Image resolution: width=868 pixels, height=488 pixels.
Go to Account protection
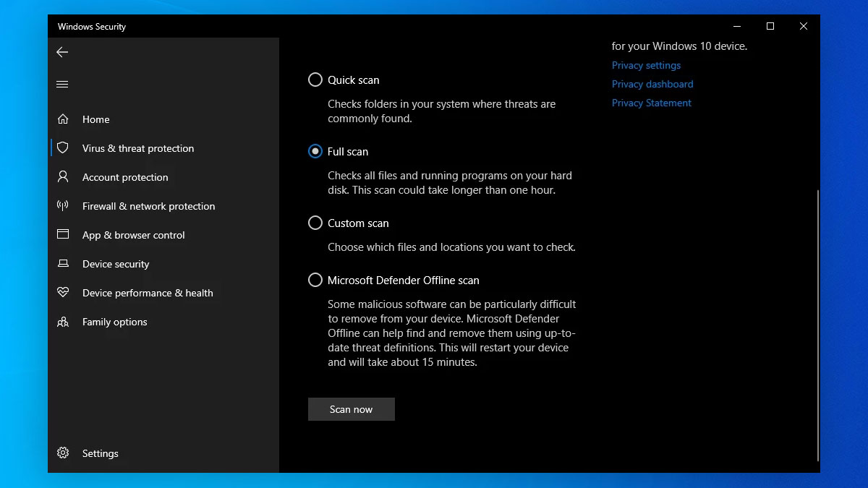(163, 177)
